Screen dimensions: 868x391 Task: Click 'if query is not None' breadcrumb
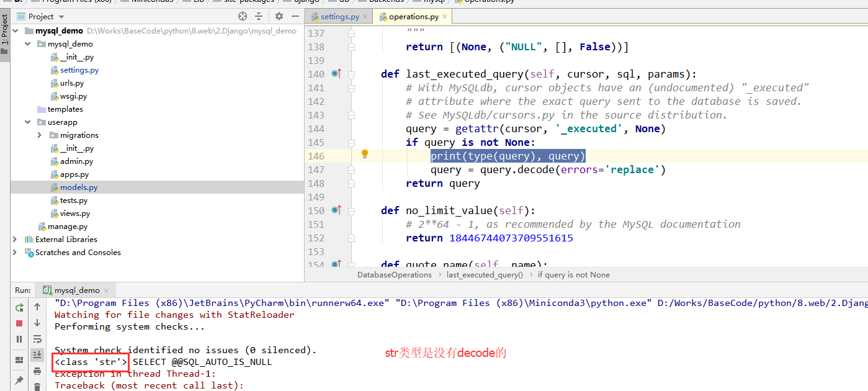click(x=573, y=275)
